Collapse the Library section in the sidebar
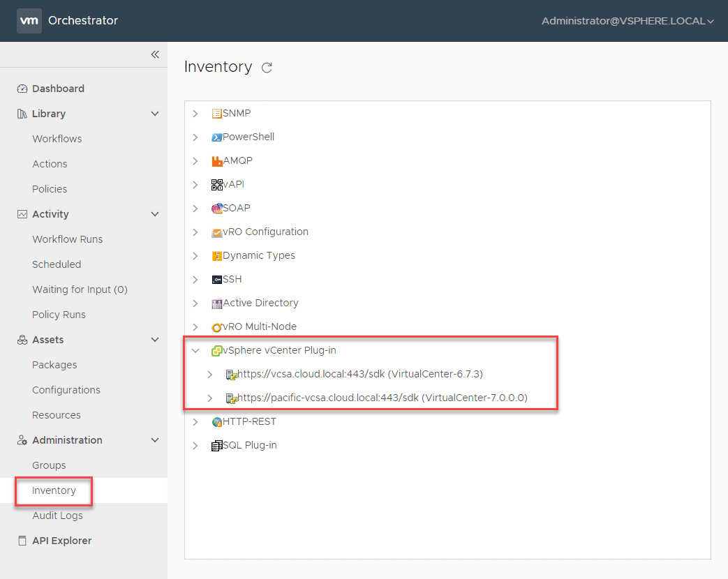728x579 pixels. 155,113
